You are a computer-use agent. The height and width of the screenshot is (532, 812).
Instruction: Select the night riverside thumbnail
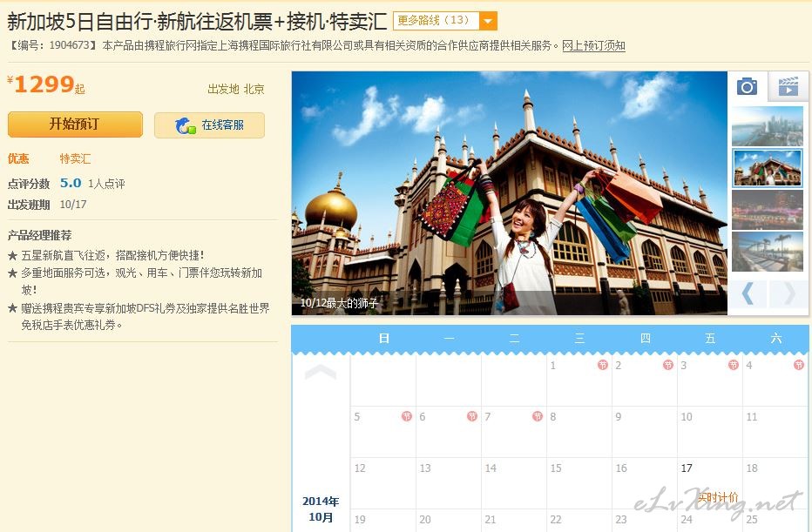[767, 210]
